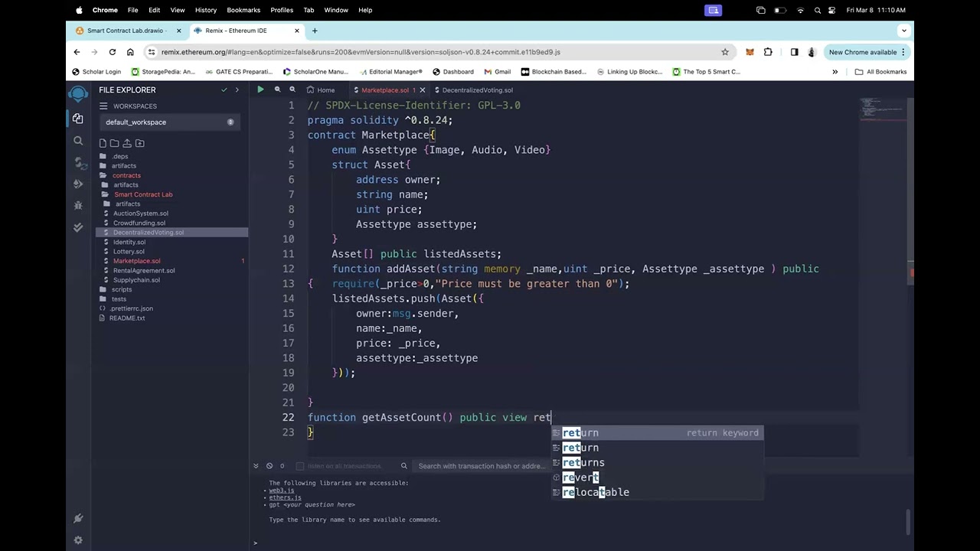Click the code minimap preview
This screenshot has height=551, width=980.
click(x=881, y=109)
